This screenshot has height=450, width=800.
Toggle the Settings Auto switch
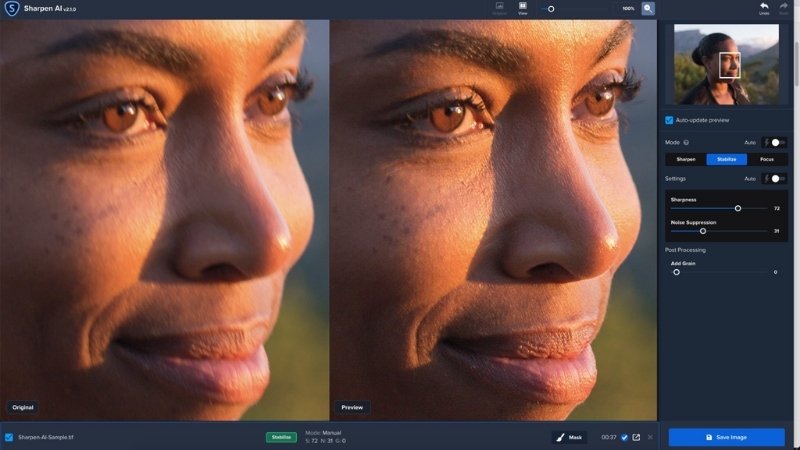pos(773,178)
